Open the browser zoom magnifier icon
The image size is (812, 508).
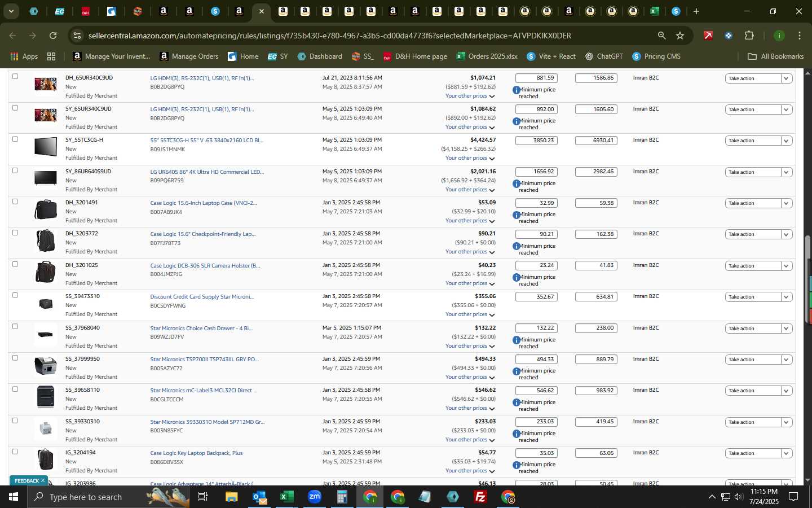(x=661, y=36)
